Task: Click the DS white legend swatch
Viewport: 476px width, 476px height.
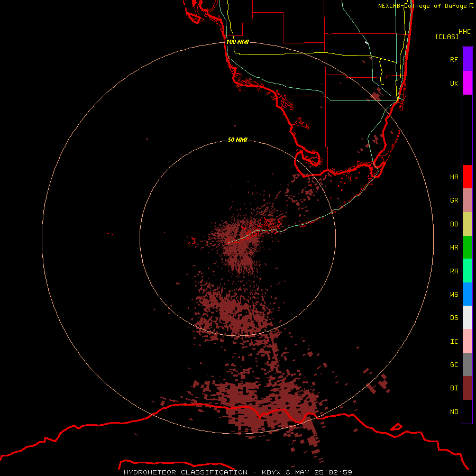Action: pos(467,317)
